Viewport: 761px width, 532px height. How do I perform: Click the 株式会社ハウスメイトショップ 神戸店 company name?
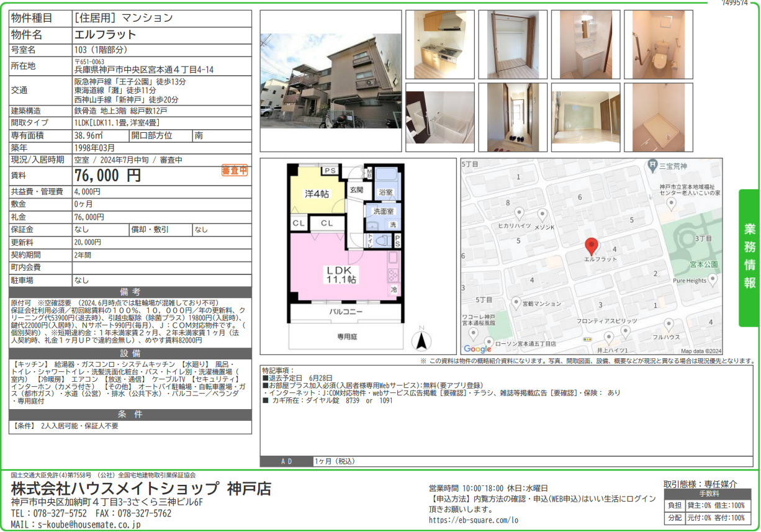(142, 489)
